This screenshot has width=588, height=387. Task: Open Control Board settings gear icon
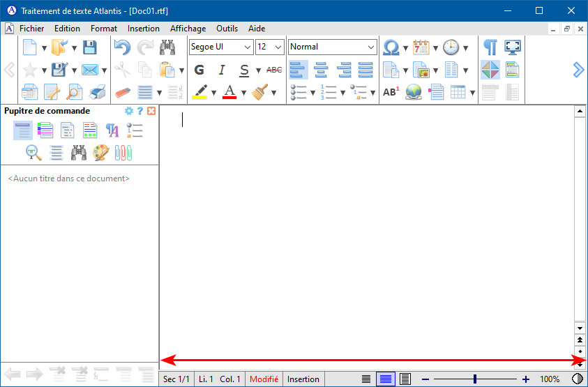pos(128,111)
